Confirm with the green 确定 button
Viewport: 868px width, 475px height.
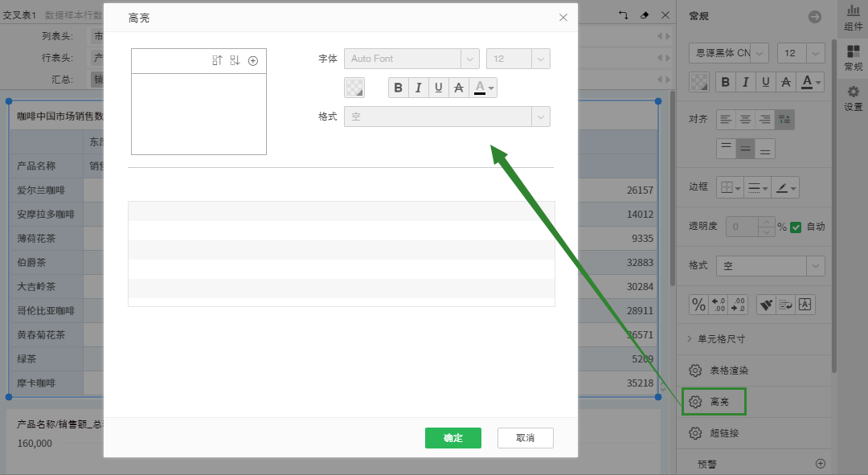tap(452, 438)
